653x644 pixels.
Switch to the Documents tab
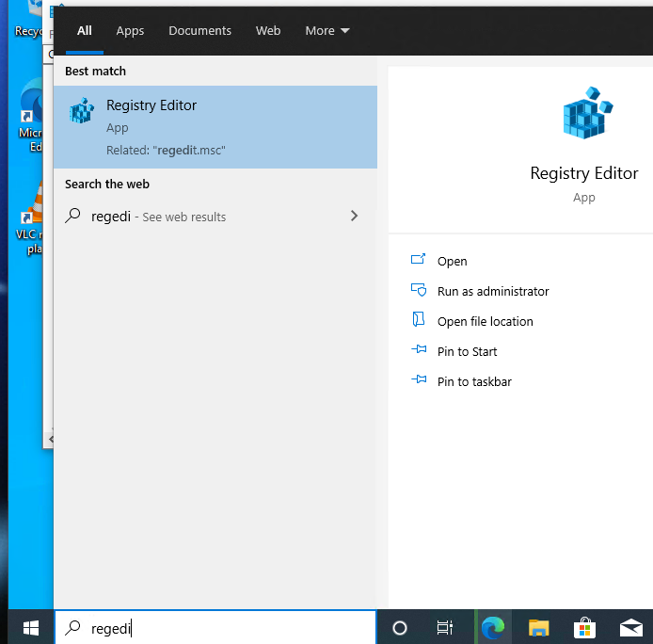coord(199,31)
